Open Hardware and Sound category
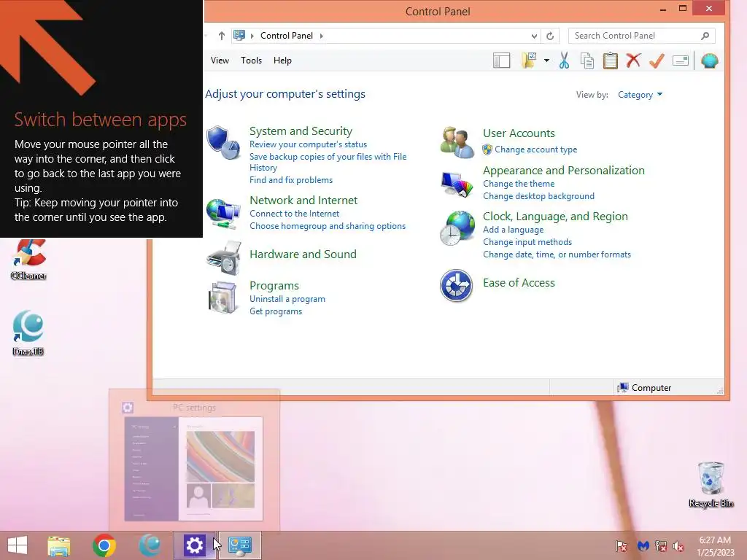Screen dimensions: 747x560 point(303,254)
